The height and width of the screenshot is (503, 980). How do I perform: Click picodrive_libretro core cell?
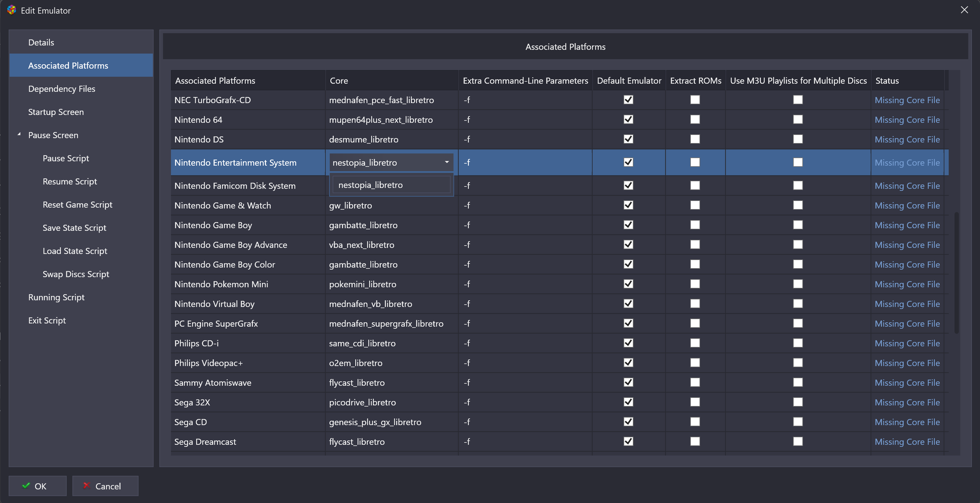[392, 402]
